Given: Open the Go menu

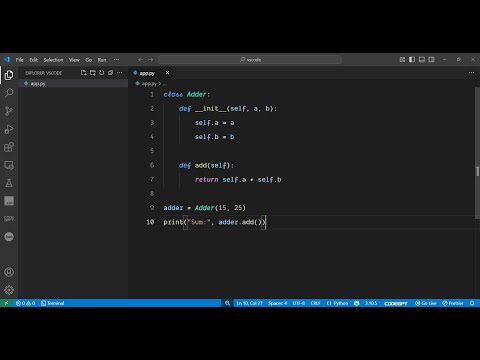Looking at the screenshot, I should point(89,60).
